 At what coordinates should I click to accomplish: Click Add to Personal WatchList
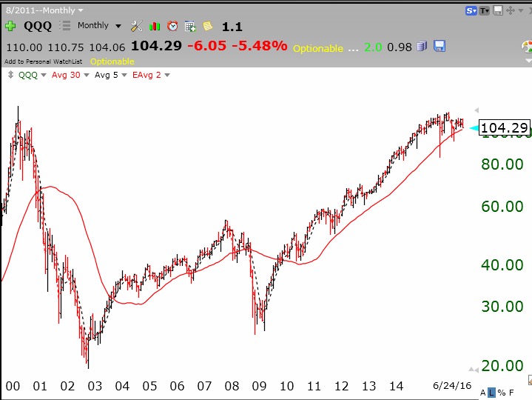[x=43, y=61]
